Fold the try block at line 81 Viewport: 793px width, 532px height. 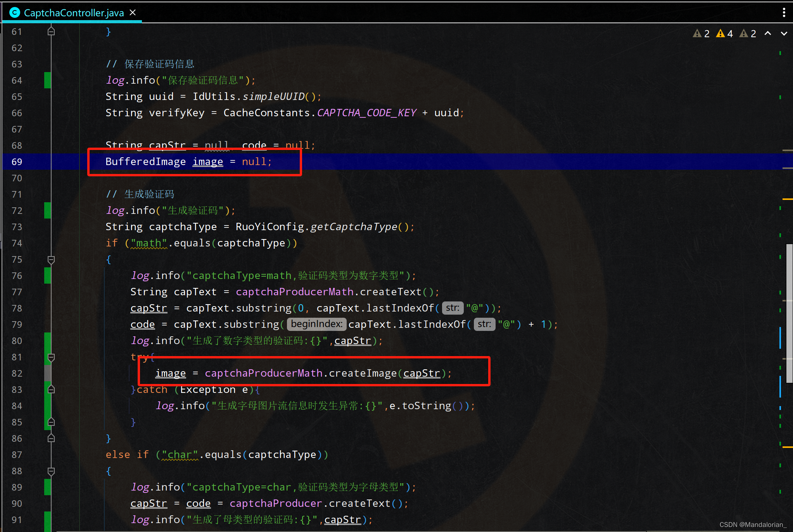51,357
